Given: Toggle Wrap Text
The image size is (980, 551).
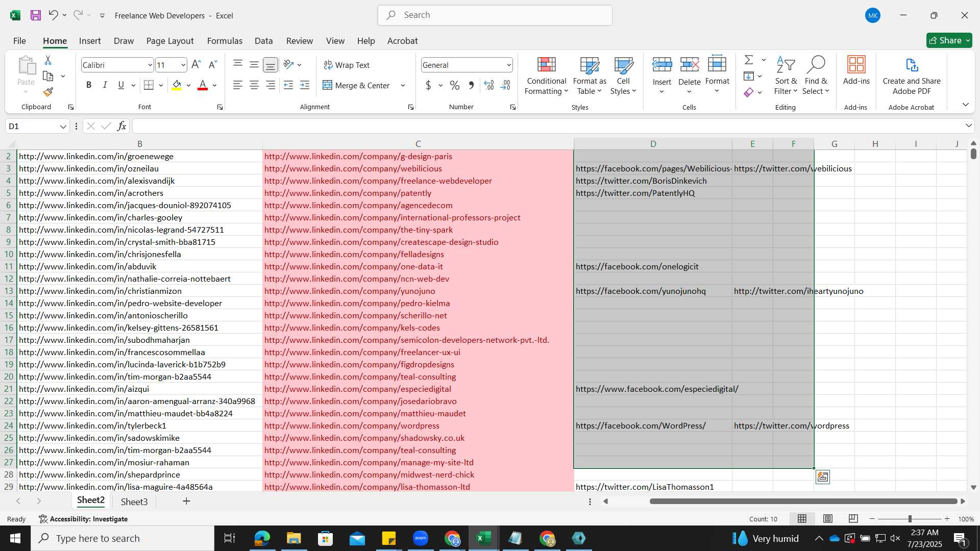Looking at the screenshot, I should (347, 65).
